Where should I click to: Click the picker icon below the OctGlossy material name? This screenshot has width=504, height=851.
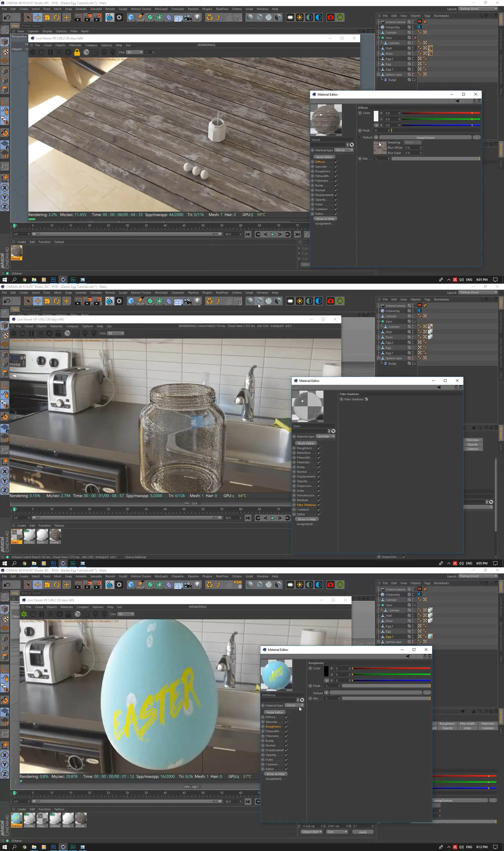302,700
